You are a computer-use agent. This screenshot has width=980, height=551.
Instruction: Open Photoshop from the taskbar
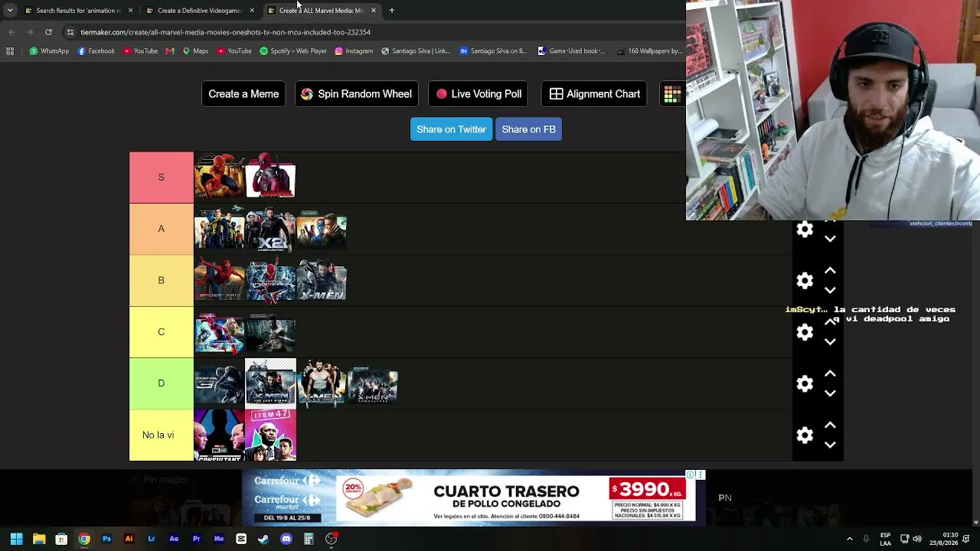point(106,539)
